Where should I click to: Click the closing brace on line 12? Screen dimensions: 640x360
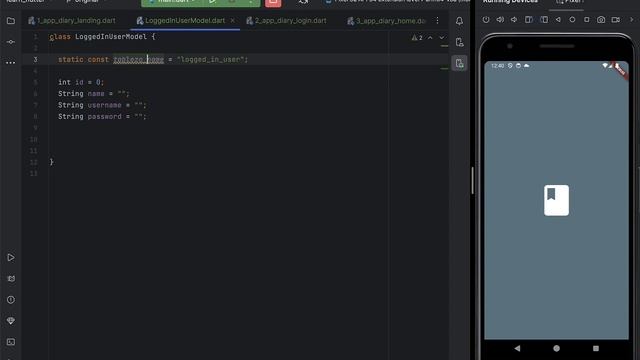point(51,162)
